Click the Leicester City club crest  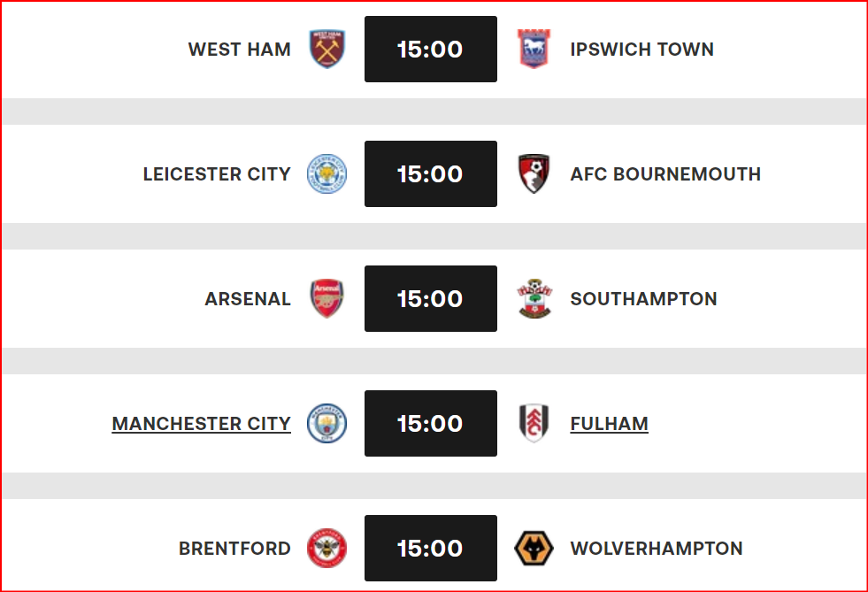click(x=326, y=174)
